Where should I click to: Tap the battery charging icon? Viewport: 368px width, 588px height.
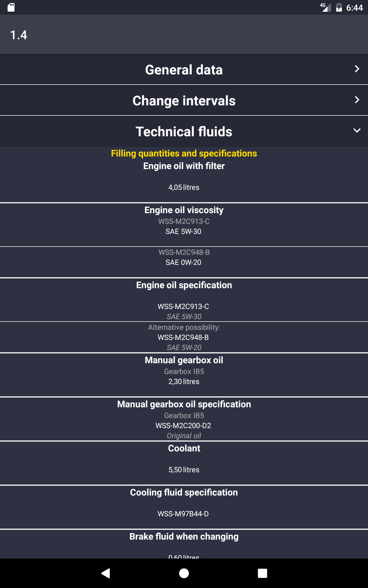339,7
